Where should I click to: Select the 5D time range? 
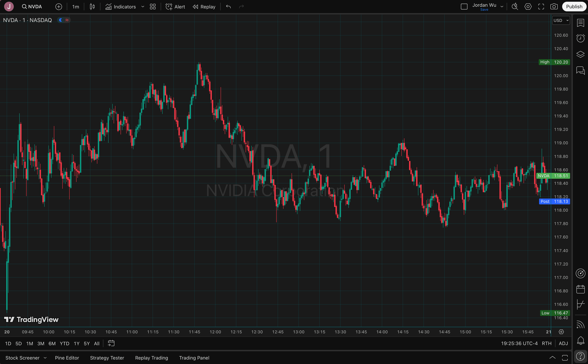tap(19, 344)
